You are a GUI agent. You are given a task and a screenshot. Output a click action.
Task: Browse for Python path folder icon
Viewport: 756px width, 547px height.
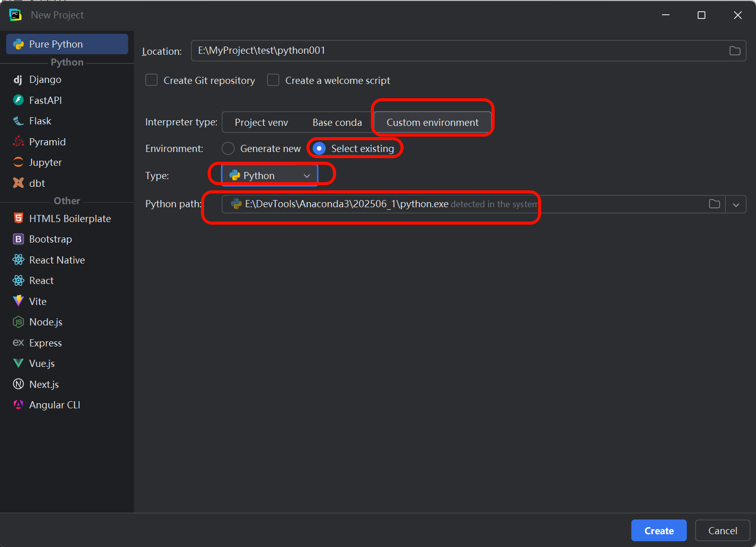point(715,204)
